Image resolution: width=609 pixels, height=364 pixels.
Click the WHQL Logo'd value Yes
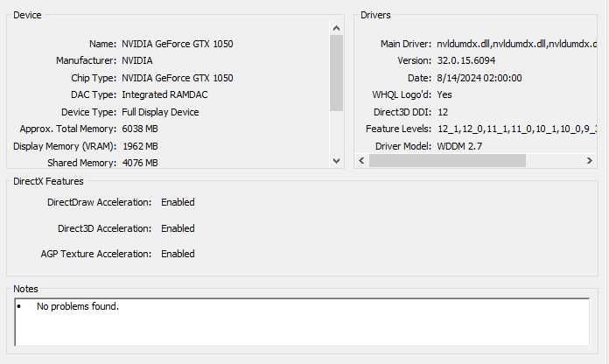click(444, 94)
